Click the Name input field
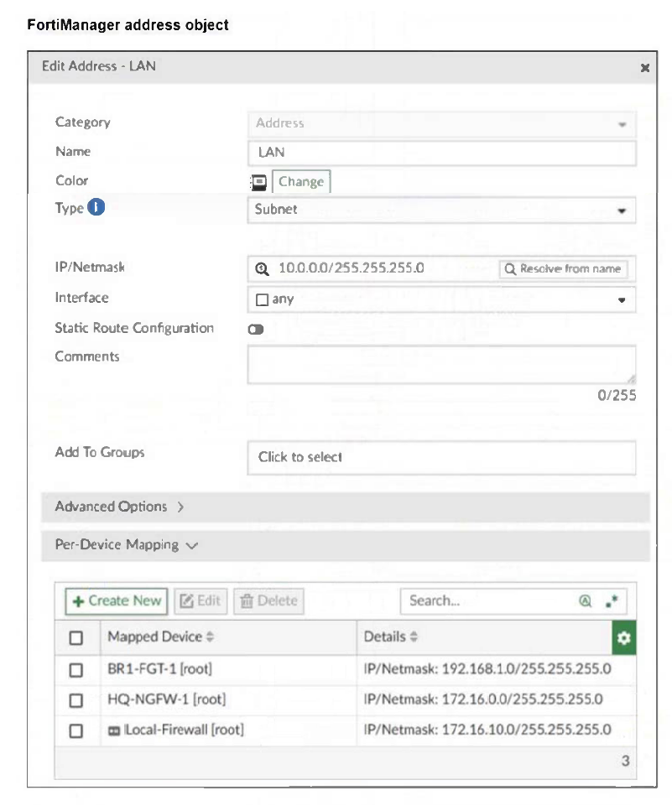The image size is (672, 806). tap(441, 153)
